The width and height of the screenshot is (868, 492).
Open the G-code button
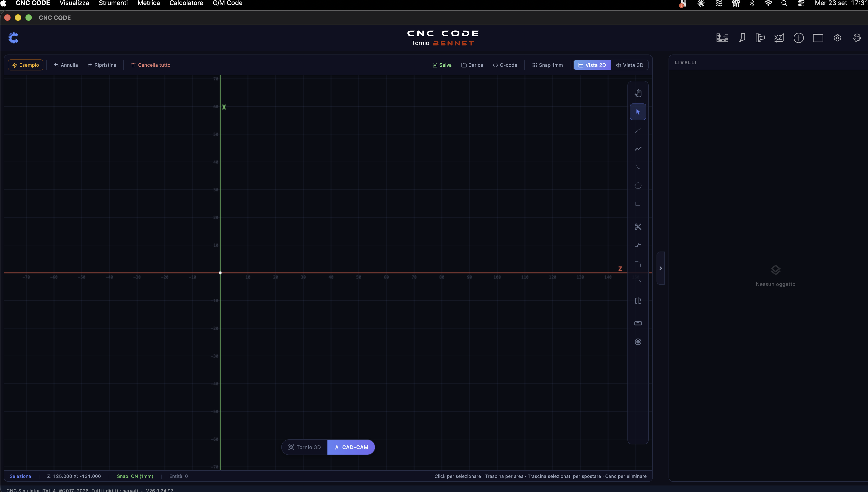pyautogui.click(x=505, y=65)
